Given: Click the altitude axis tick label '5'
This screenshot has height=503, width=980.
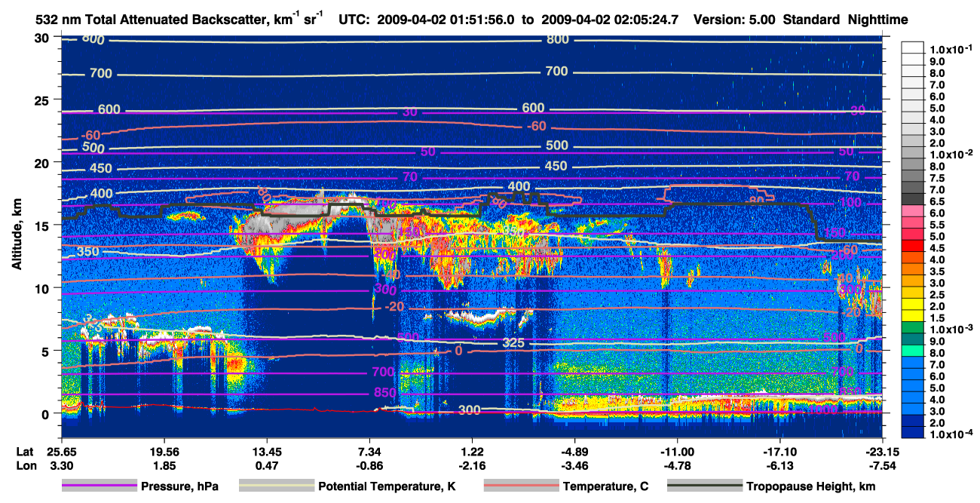Looking at the screenshot, I should point(47,351).
